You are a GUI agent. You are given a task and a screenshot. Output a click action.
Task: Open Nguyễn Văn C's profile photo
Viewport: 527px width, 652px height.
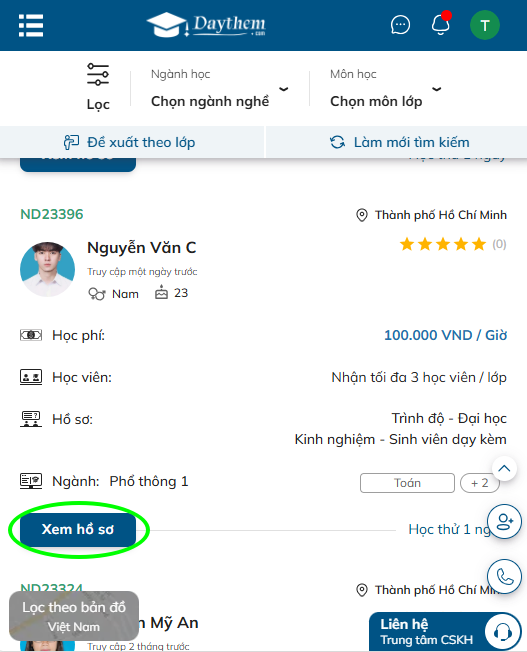coord(47,269)
